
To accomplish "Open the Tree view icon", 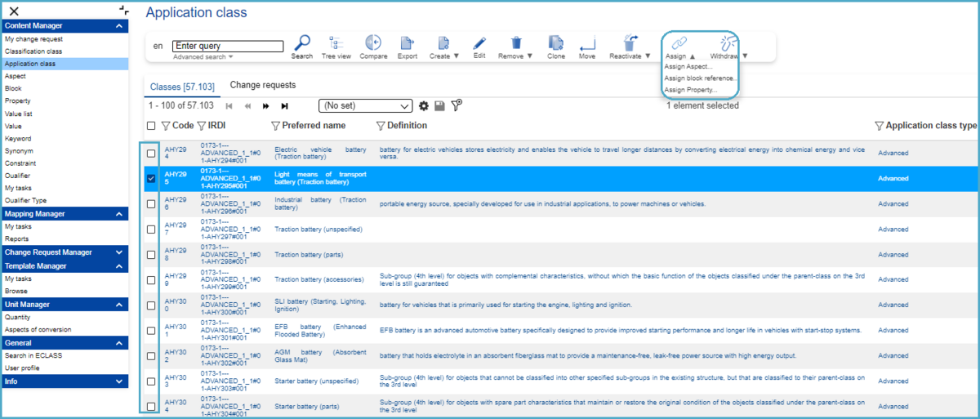I will click(336, 43).
